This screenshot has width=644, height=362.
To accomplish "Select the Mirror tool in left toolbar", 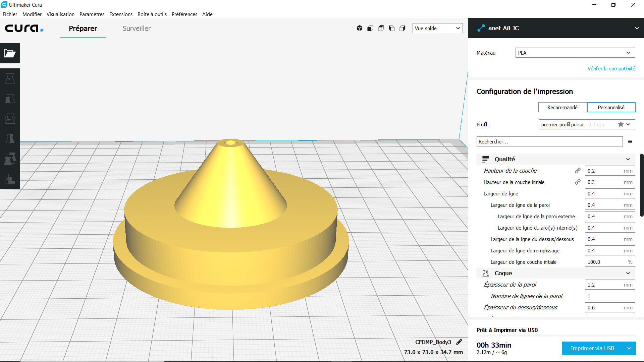I will [x=10, y=139].
